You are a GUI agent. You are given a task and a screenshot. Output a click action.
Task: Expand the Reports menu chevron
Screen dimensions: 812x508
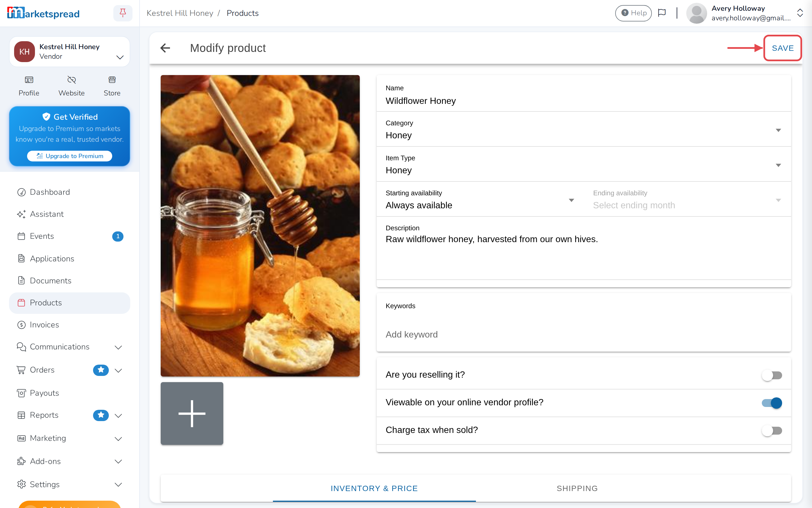click(118, 416)
